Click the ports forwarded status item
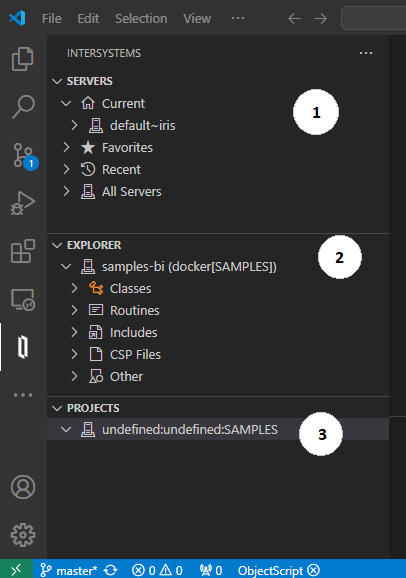Image resolution: width=406 pixels, height=578 pixels. [211, 570]
